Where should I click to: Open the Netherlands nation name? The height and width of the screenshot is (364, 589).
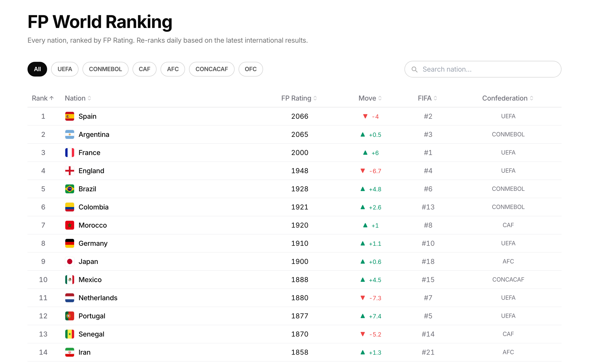tap(98, 298)
